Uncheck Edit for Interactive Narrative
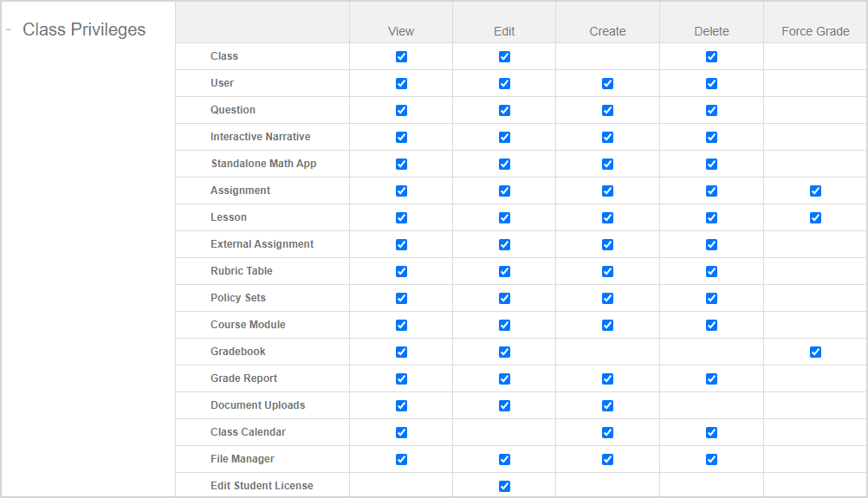This screenshot has width=868, height=498. 504,138
